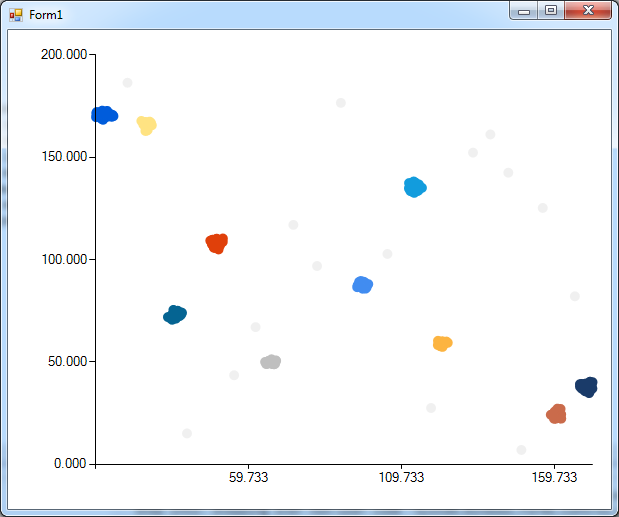Click the Form1 title text
Image resolution: width=619 pixels, height=517 pixels.
[x=46, y=15]
